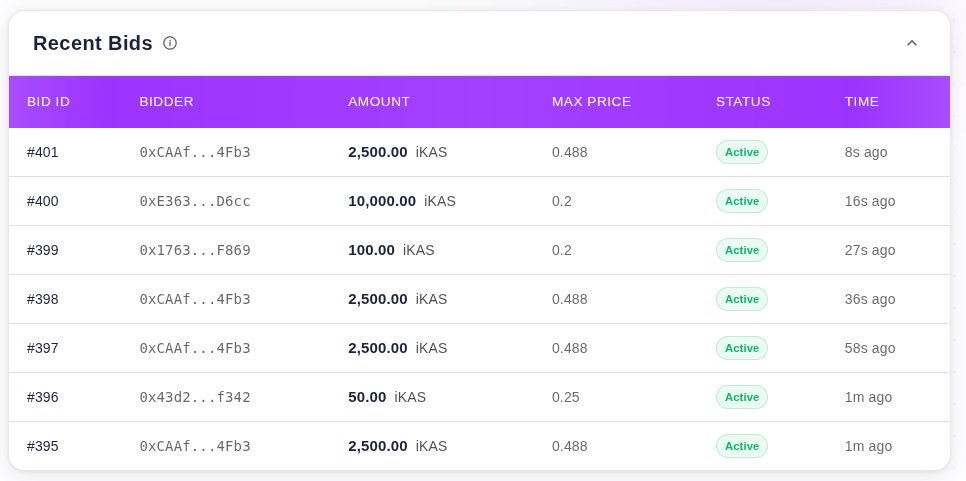Screen dimensions: 966x481
Task: Click max price 0.488 for bid #401
Action: (570, 152)
